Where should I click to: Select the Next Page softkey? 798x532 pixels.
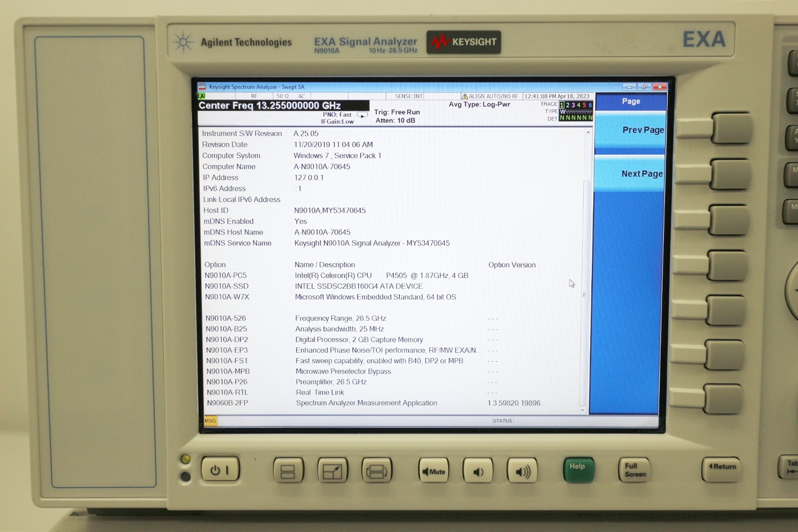click(629, 174)
